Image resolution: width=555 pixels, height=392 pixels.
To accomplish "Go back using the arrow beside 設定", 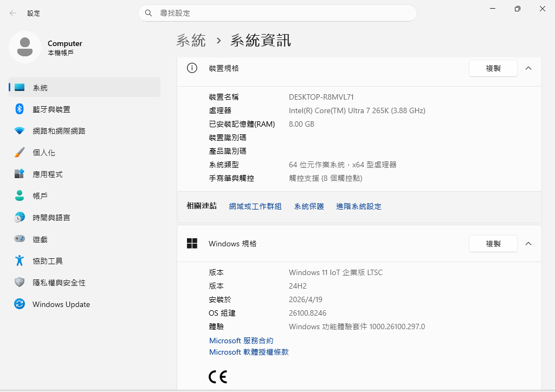I will tap(13, 13).
